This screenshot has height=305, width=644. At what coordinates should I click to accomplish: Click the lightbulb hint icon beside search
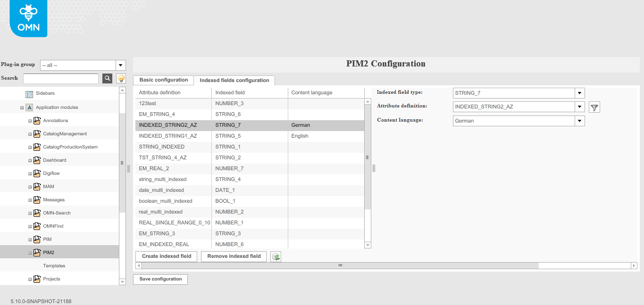pos(121,78)
